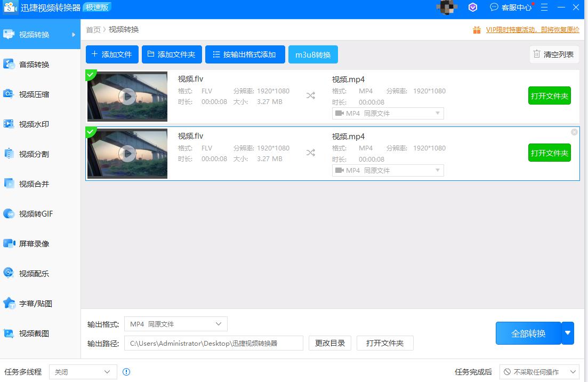Play the 视频.flv preview thumbnail

click(x=127, y=97)
